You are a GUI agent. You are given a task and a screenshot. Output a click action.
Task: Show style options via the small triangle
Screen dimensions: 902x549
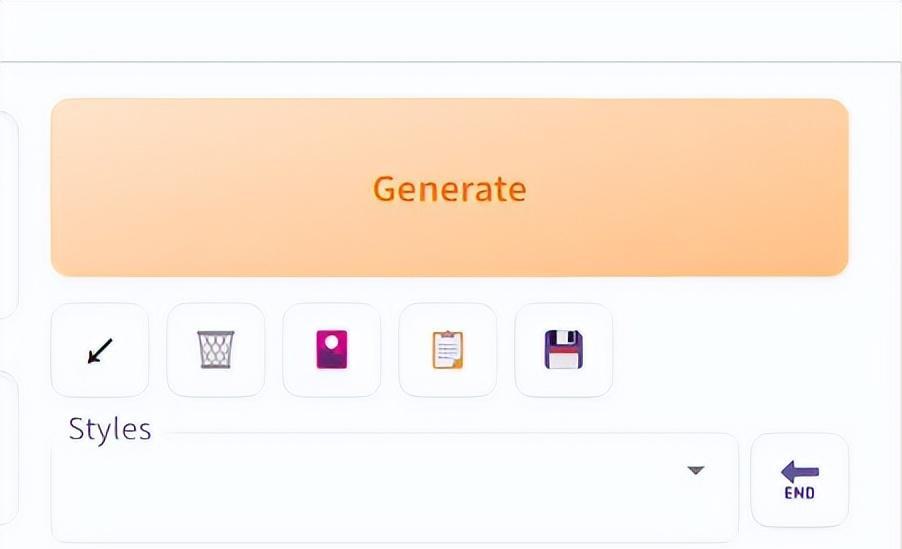(696, 470)
